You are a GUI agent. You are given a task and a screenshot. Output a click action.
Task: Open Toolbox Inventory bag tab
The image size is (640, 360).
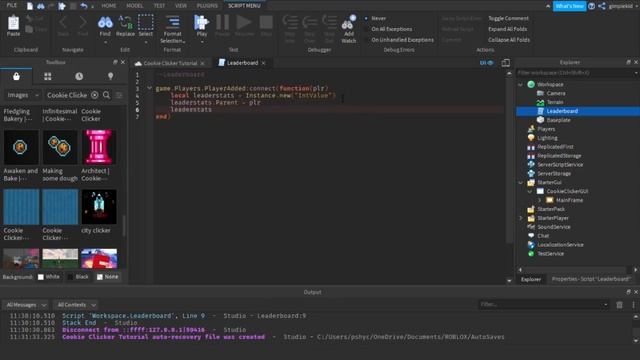[16, 76]
